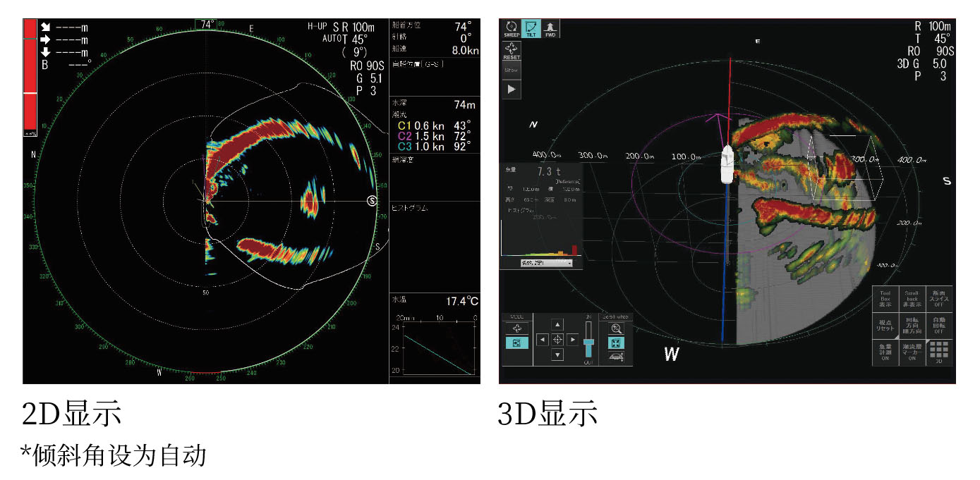Click the H-UP mode label on 2D display
The width and height of the screenshot is (980, 480).
click(x=317, y=25)
